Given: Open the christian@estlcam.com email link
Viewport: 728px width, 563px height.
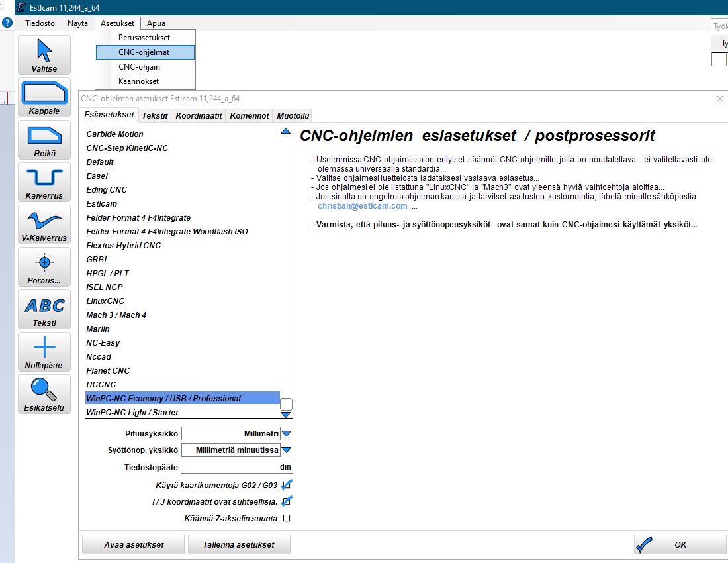Looking at the screenshot, I should point(363,206).
